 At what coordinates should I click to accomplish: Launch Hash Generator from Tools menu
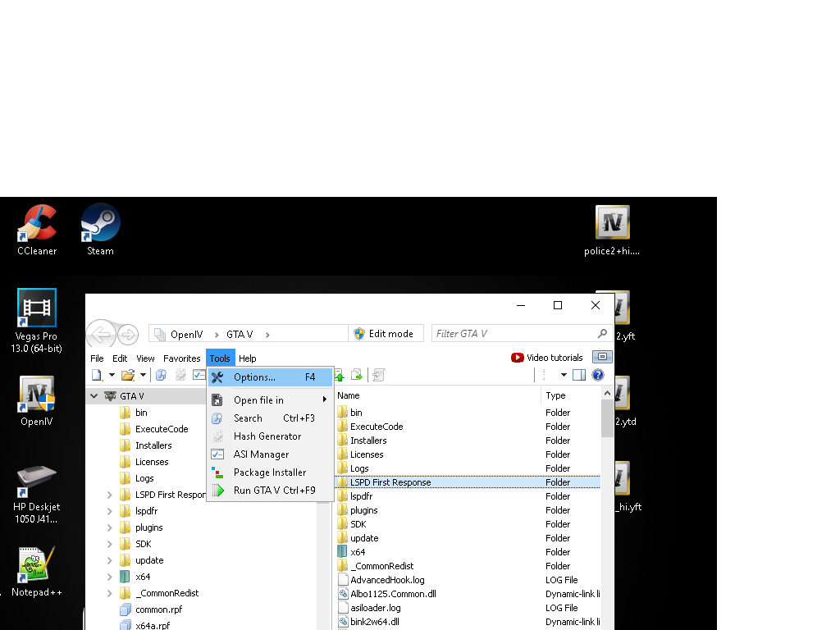click(x=271, y=436)
